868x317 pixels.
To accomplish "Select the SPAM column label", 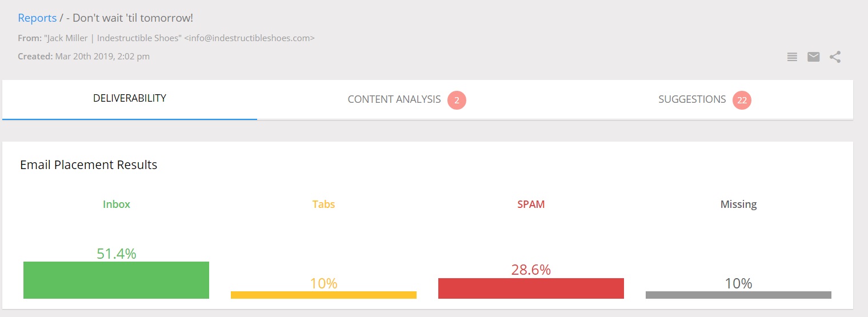I will [531, 204].
